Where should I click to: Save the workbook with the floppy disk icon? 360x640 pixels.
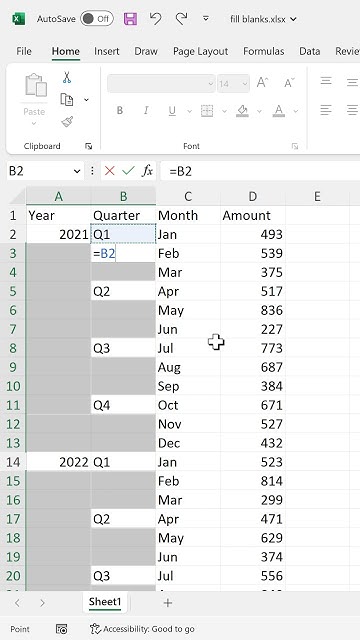point(130,19)
